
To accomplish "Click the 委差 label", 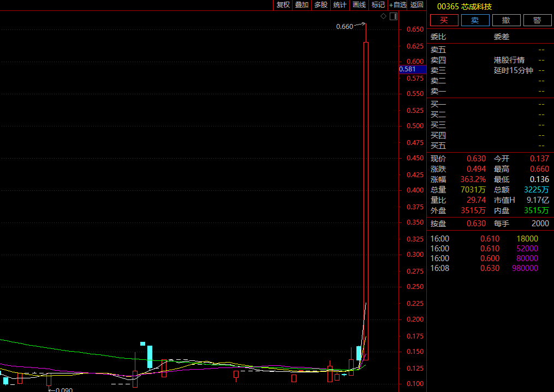I will point(502,37).
